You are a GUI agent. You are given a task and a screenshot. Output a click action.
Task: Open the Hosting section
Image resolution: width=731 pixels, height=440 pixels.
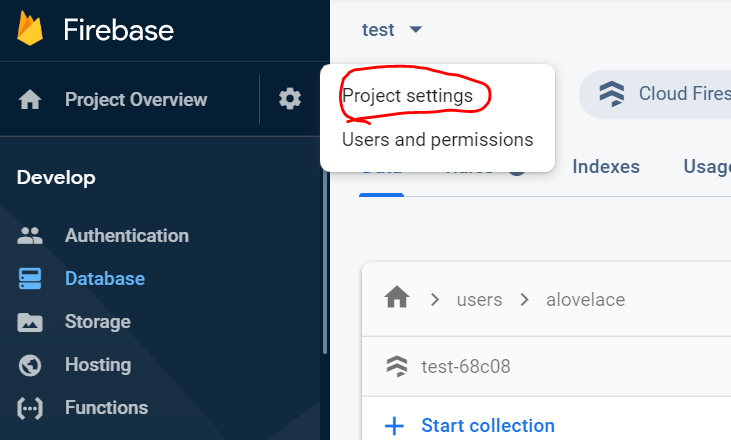point(98,365)
